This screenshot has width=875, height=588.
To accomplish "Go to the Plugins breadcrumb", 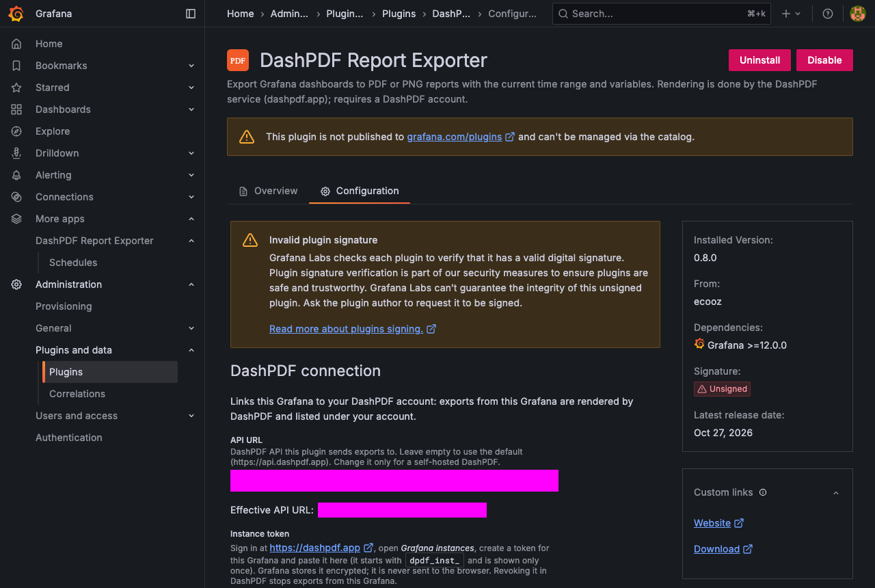I will tap(399, 14).
